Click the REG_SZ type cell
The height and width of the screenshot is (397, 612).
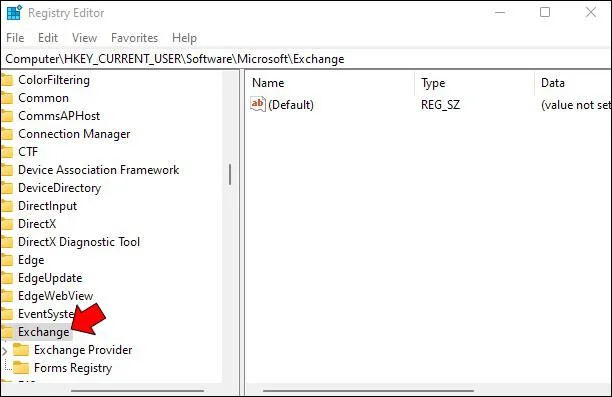(440, 105)
